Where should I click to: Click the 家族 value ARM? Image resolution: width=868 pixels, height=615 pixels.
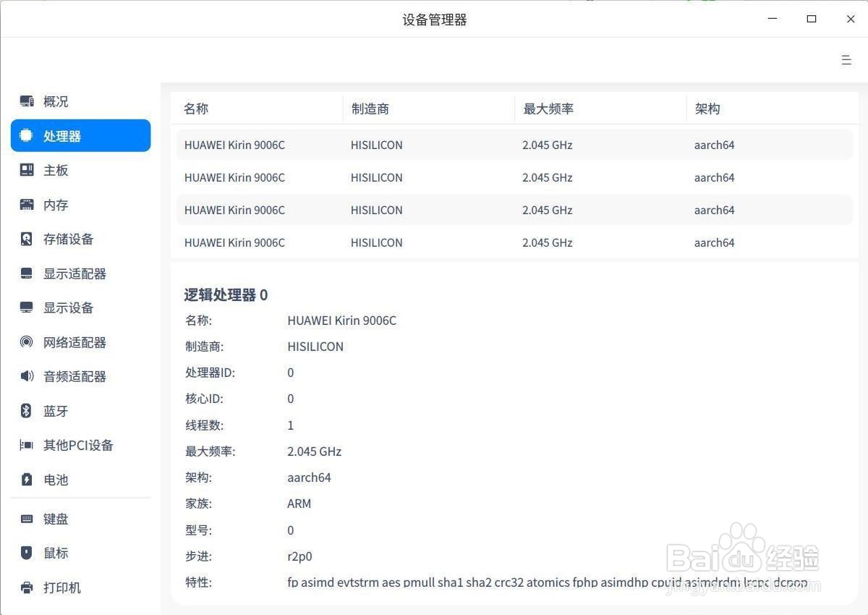(299, 504)
